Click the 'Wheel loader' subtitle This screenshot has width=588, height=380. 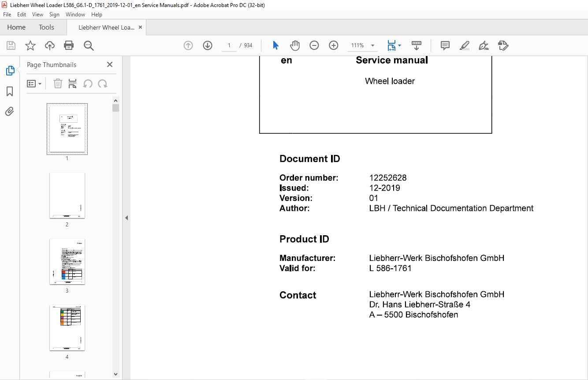[390, 81]
